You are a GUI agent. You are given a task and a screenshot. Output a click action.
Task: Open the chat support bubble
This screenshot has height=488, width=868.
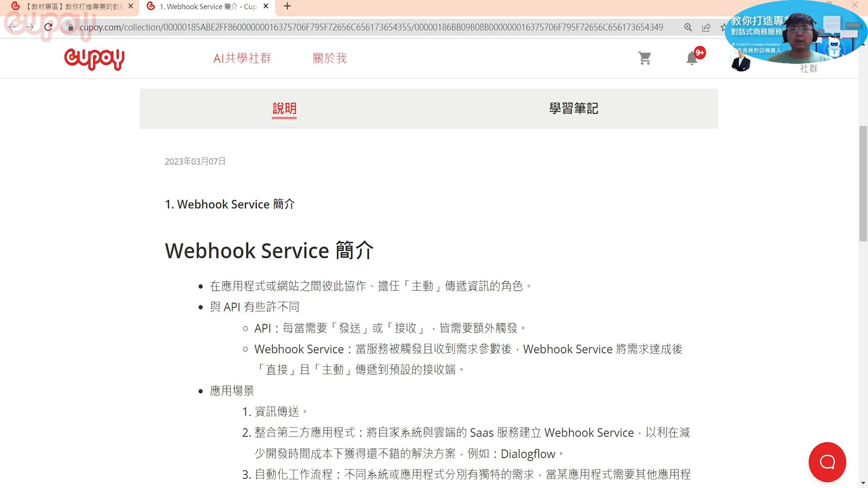[x=827, y=462]
